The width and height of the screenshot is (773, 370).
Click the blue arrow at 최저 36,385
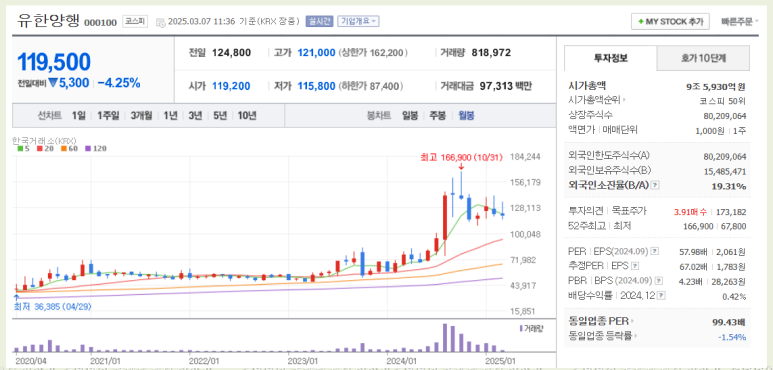pyautogui.click(x=16, y=296)
